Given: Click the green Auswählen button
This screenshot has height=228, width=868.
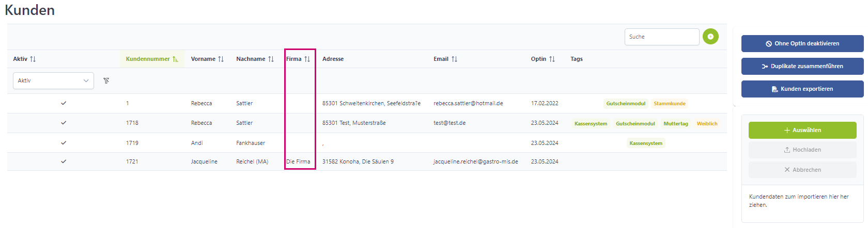Looking at the screenshot, I should 802,130.
